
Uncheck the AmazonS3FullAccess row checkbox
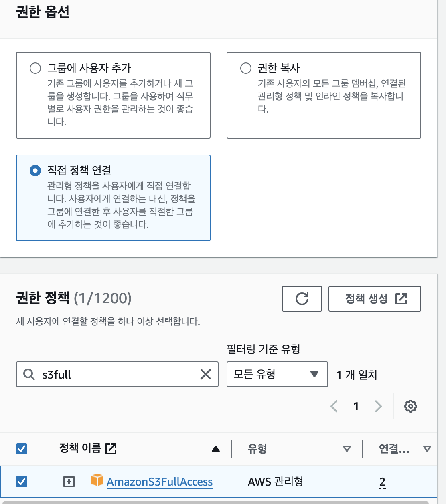22,481
